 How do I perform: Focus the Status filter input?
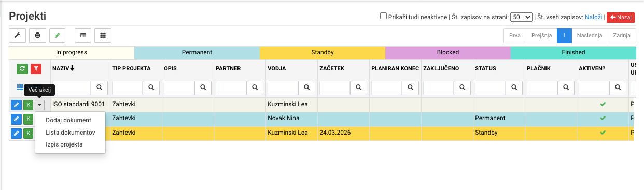pyautogui.click(x=491, y=87)
